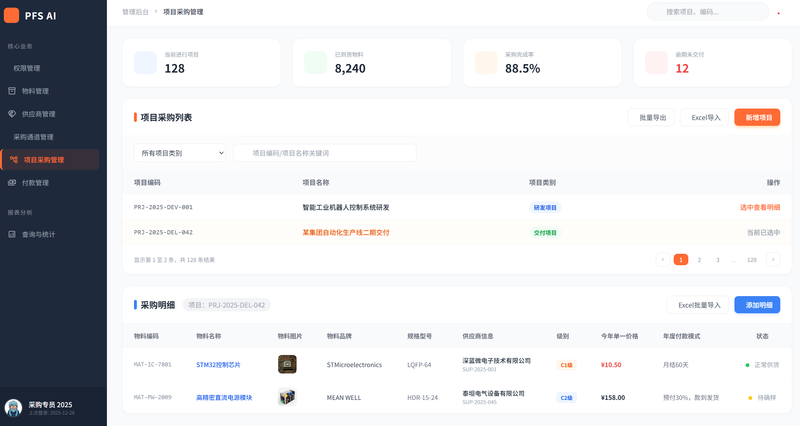
Task: Open 查询与统计 menu item
Action: (38, 234)
